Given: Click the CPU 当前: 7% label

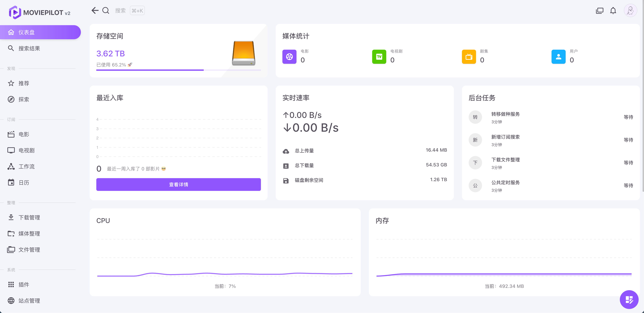Looking at the screenshot, I should click(x=225, y=286).
